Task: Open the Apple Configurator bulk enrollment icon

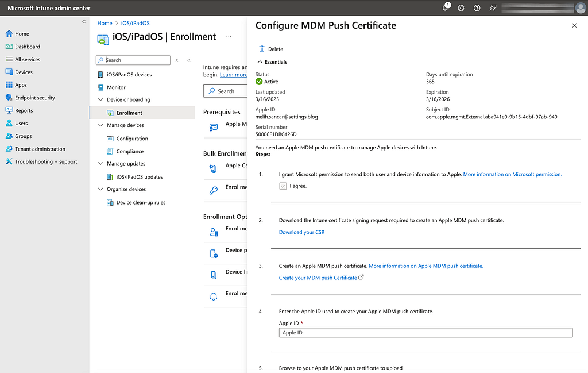Action: (x=214, y=169)
